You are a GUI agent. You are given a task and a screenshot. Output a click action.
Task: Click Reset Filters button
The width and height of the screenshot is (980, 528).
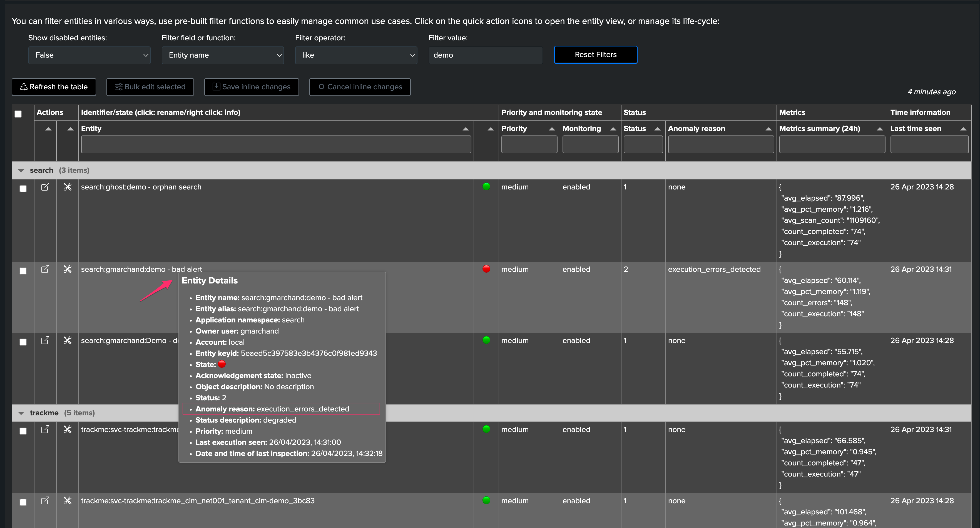[595, 55]
